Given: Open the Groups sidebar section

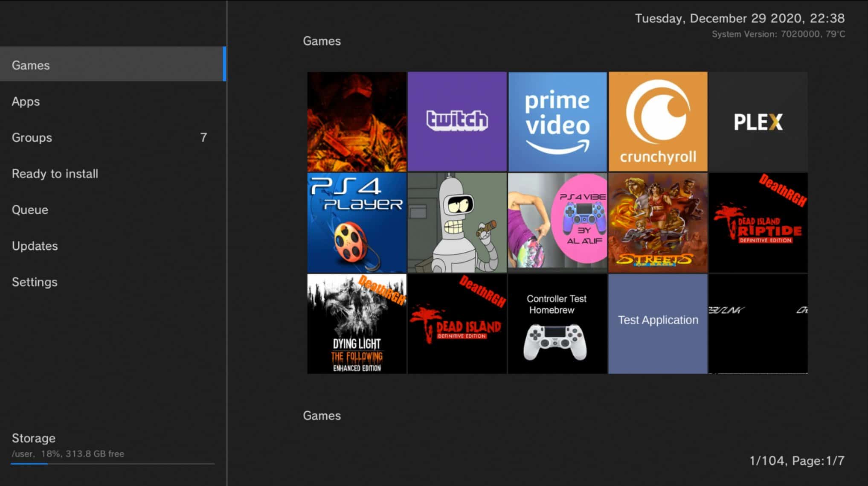Looking at the screenshot, I should (32, 137).
